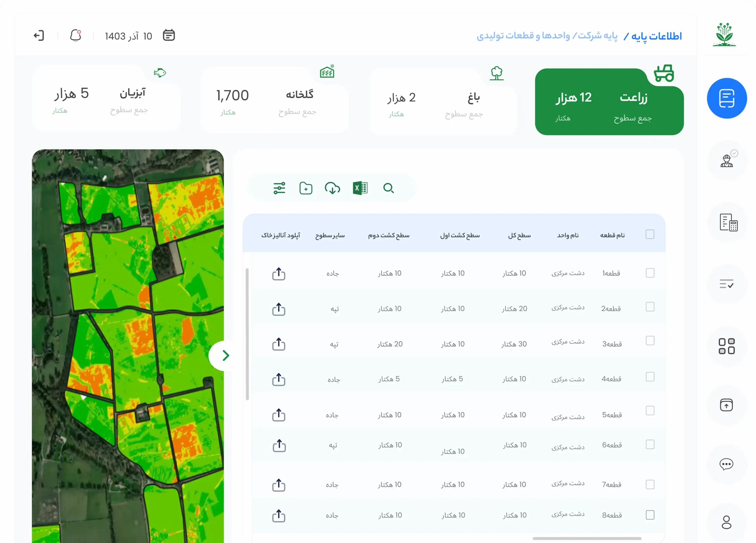The width and height of the screenshot is (756, 543).
Task: Select the گلخانه category card
Action: pyautogui.click(x=275, y=100)
